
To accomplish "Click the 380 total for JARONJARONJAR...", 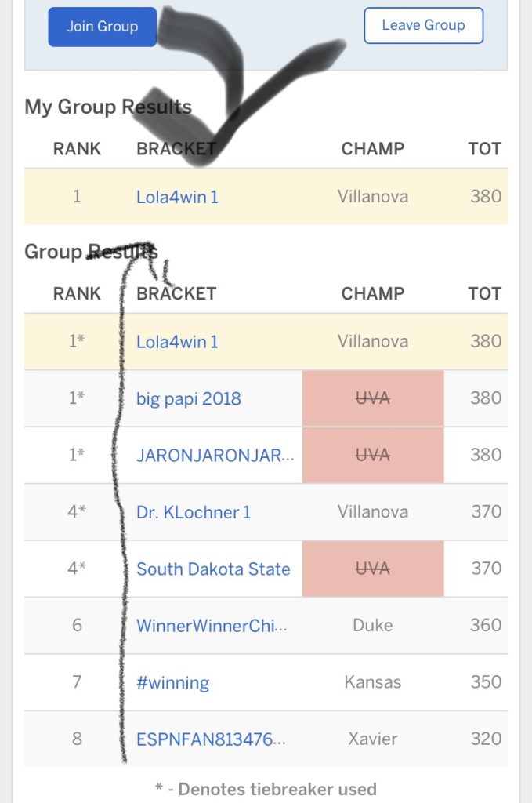I will pos(486,455).
